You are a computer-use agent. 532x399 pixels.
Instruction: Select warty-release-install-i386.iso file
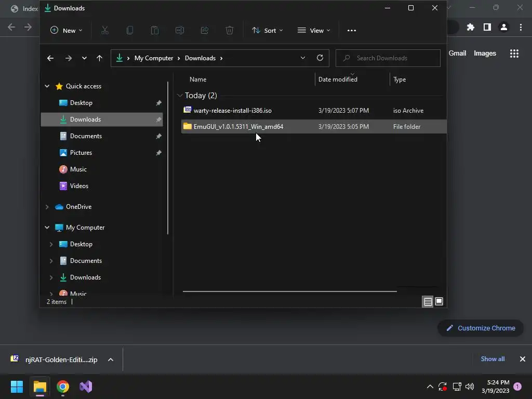click(314, 111)
